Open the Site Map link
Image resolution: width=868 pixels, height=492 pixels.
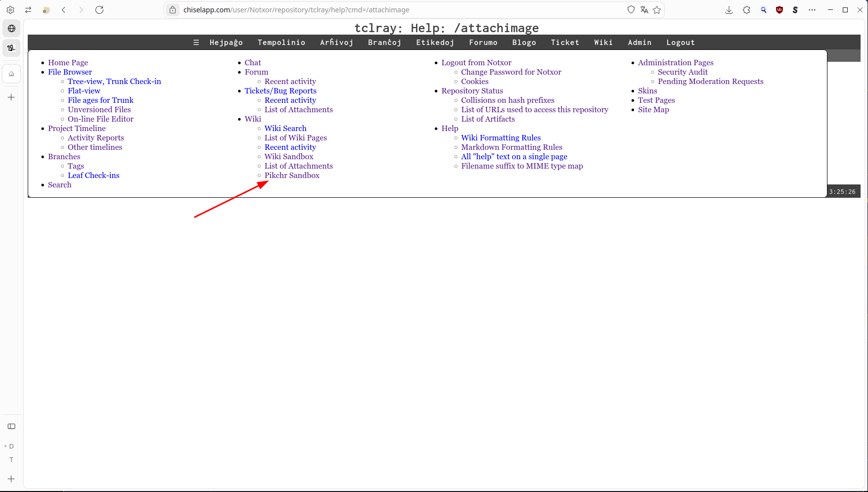pyautogui.click(x=653, y=110)
